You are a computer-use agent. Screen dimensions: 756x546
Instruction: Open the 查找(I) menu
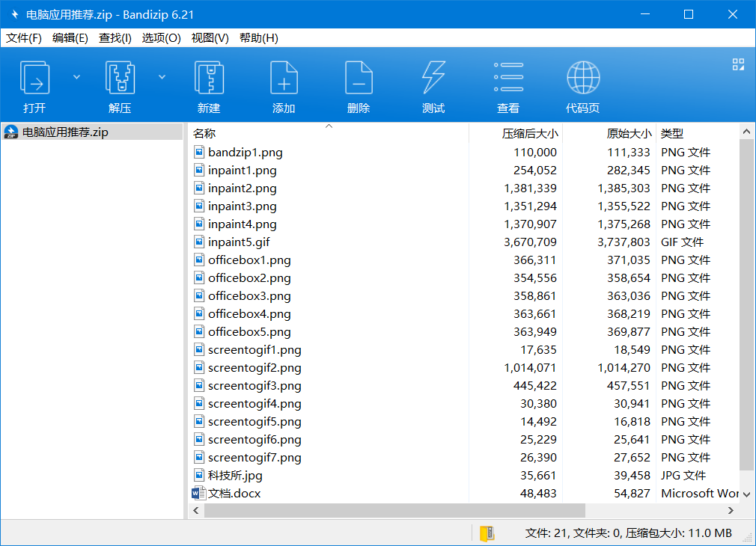(115, 38)
